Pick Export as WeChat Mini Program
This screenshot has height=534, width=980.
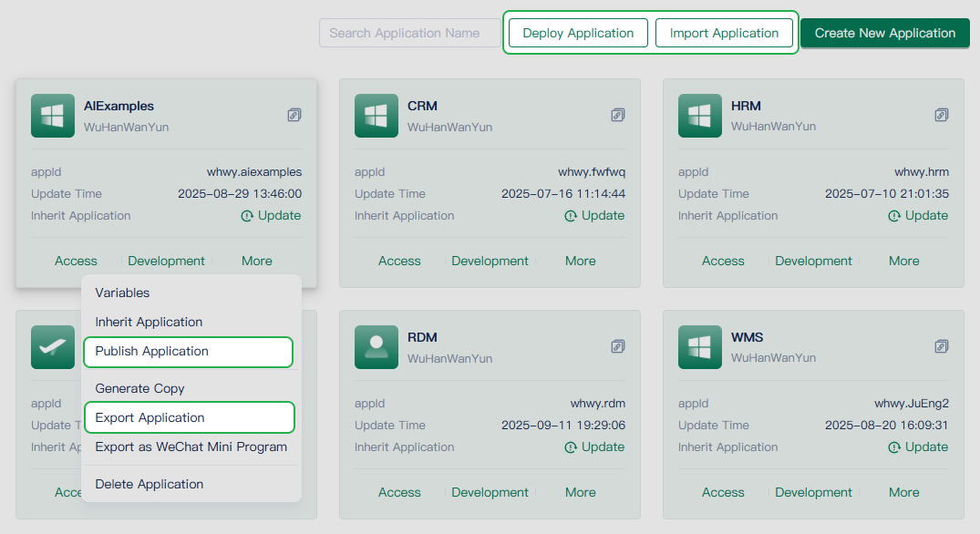click(x=191, y=447)
